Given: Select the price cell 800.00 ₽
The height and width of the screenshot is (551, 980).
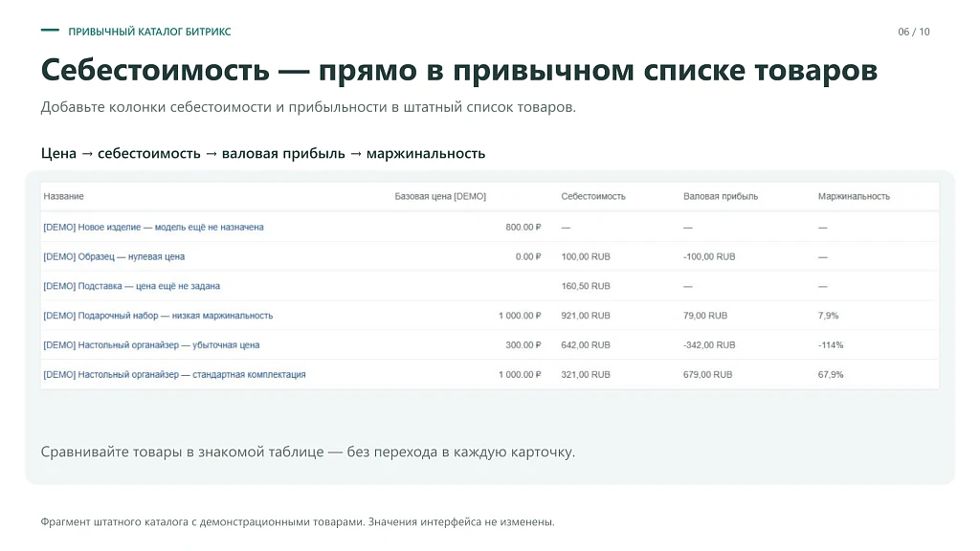Looking at the screenshot, I should 523,228.
